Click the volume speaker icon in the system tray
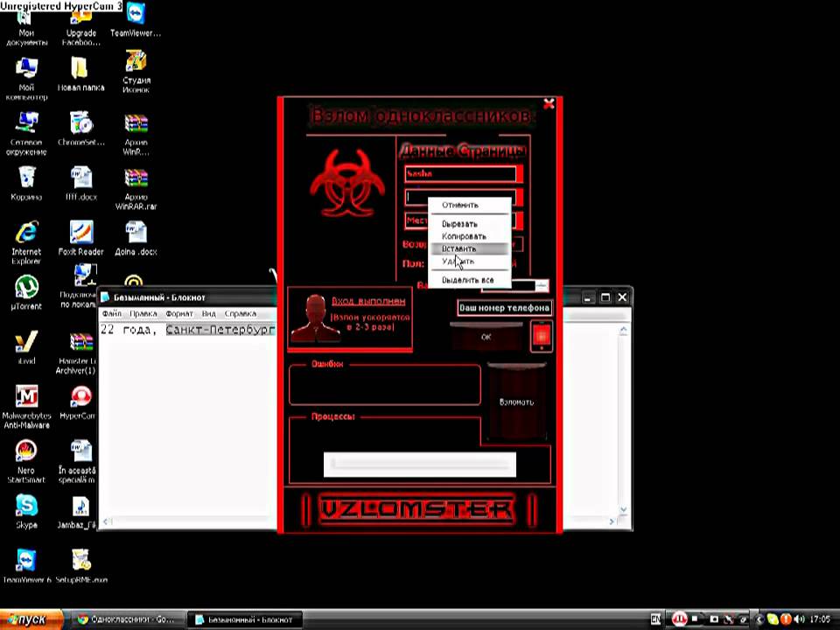840x630 pixels. tap(799, 619)
